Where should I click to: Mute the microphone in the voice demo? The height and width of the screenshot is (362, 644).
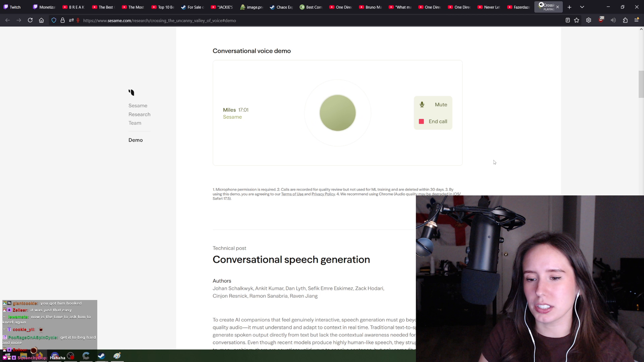pos(433,105)
